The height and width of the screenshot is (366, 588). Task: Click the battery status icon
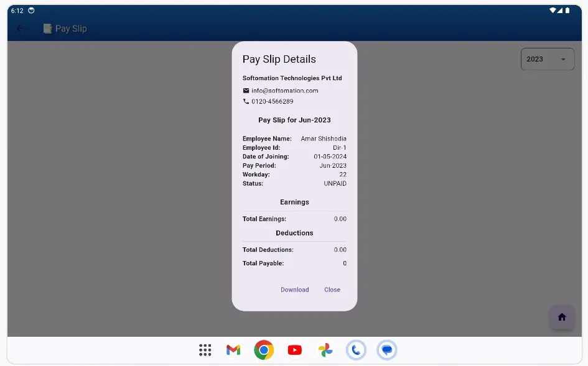pos(567,11)
